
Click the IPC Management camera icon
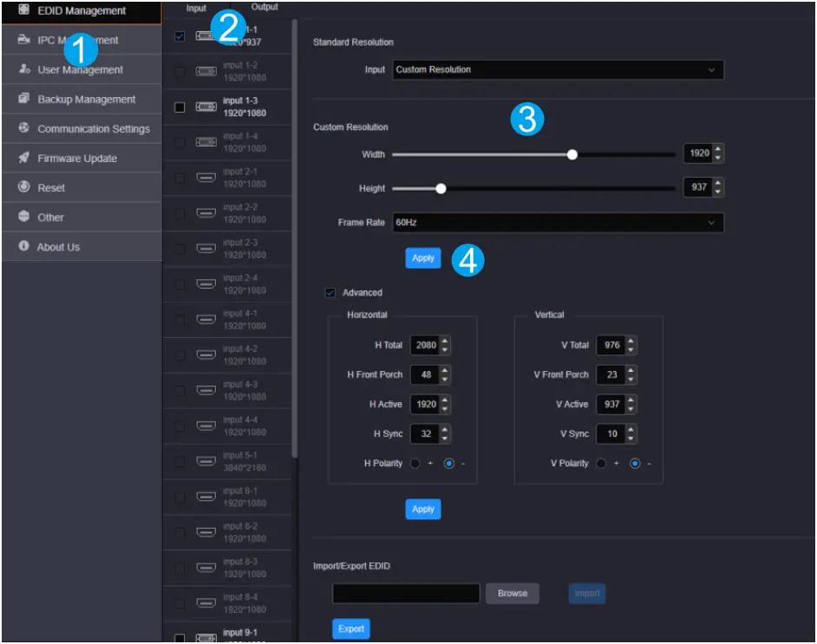[x=24, y=40]
